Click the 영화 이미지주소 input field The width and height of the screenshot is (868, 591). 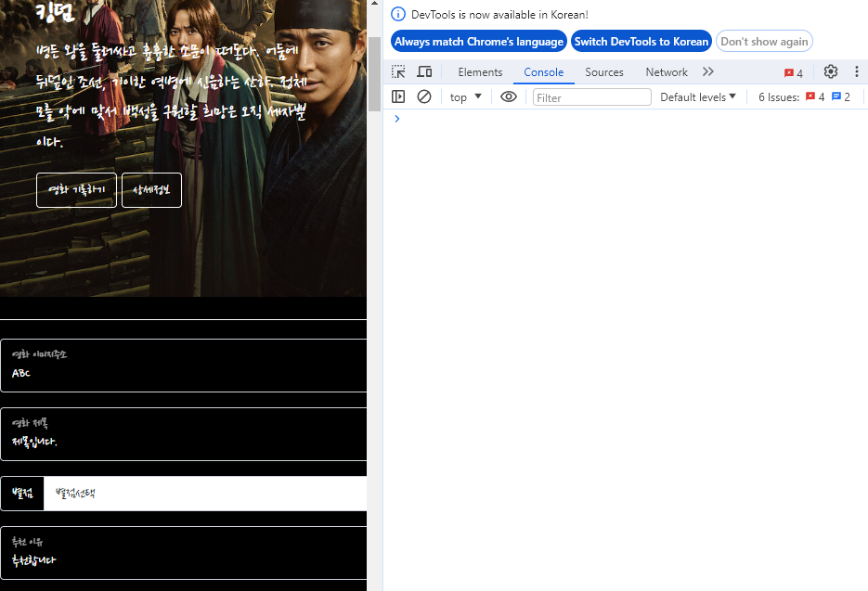(183, 366)
